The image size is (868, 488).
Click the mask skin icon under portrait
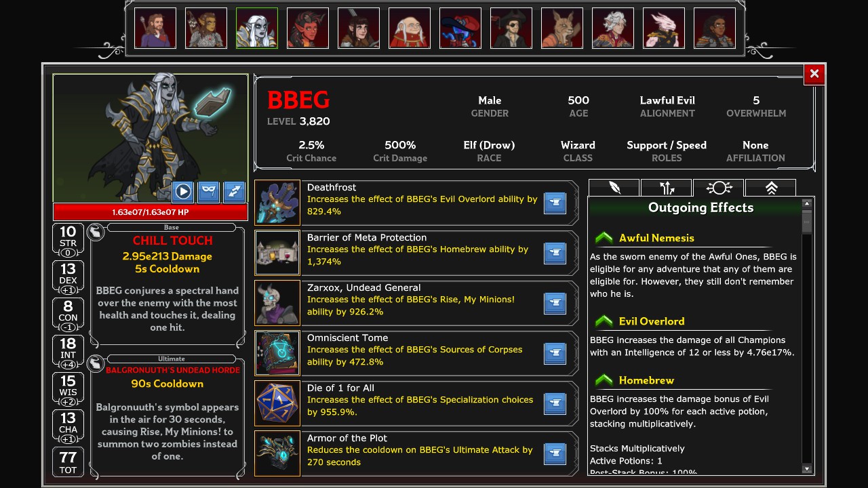point(209,192)
